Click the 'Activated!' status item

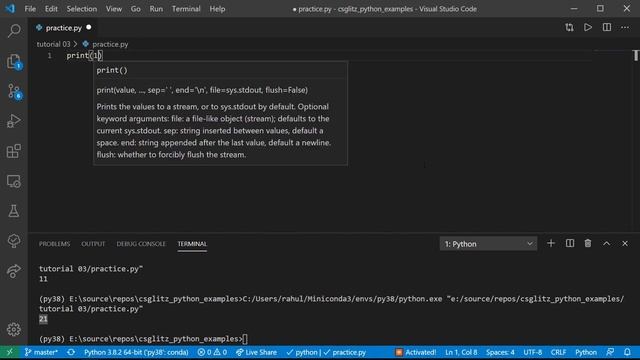coord(416,352)
